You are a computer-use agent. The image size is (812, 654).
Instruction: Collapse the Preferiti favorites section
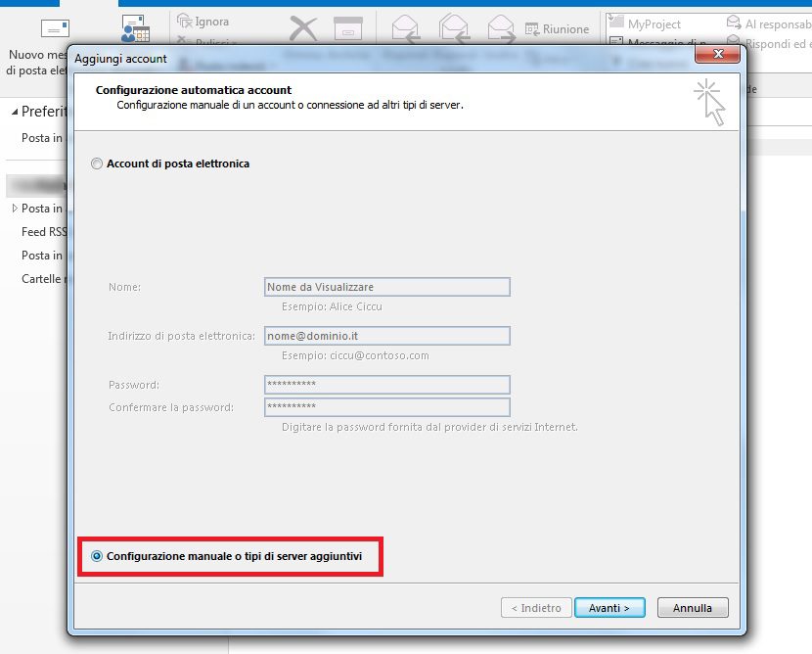tap(15, 112)
